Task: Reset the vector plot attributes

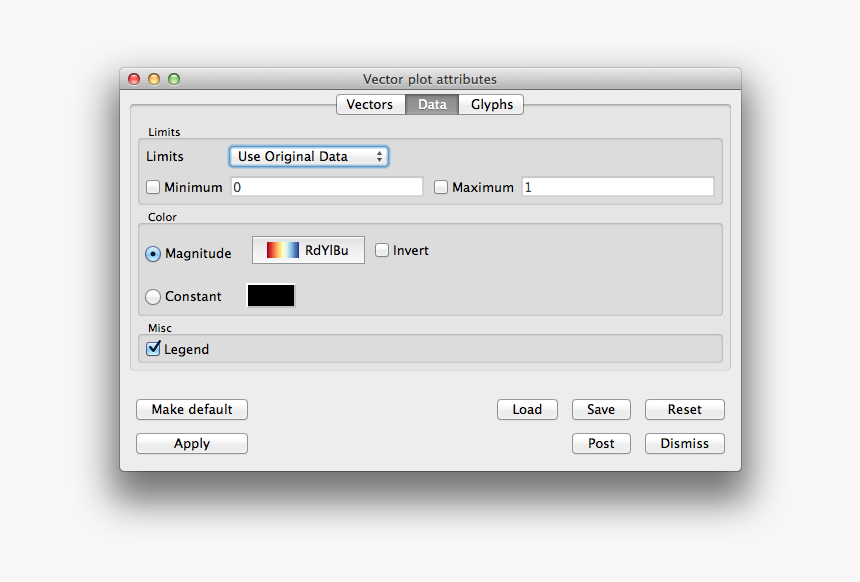Action: point(684,409)
